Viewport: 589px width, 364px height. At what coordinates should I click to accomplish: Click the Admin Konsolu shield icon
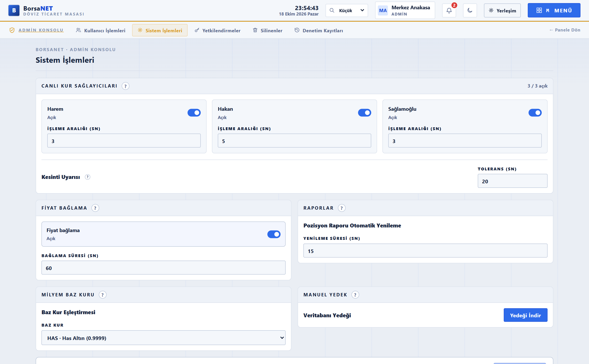[x=12, y=30]
